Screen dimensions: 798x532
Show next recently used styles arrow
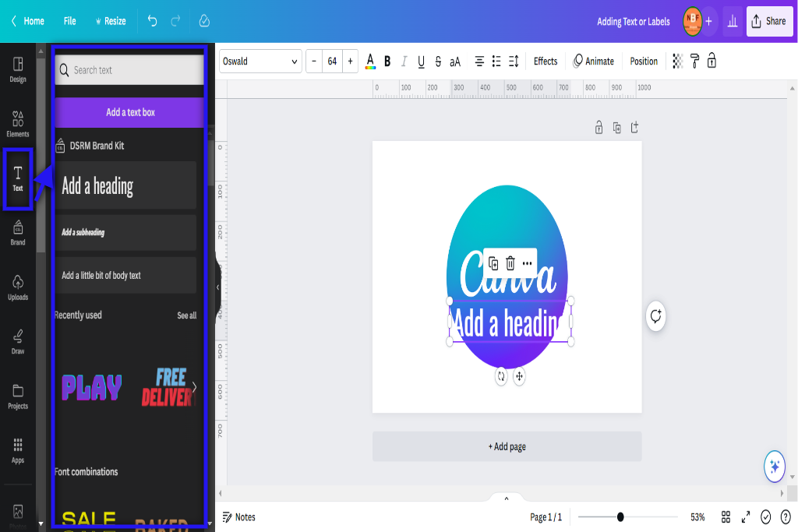(x=194, y=387)
